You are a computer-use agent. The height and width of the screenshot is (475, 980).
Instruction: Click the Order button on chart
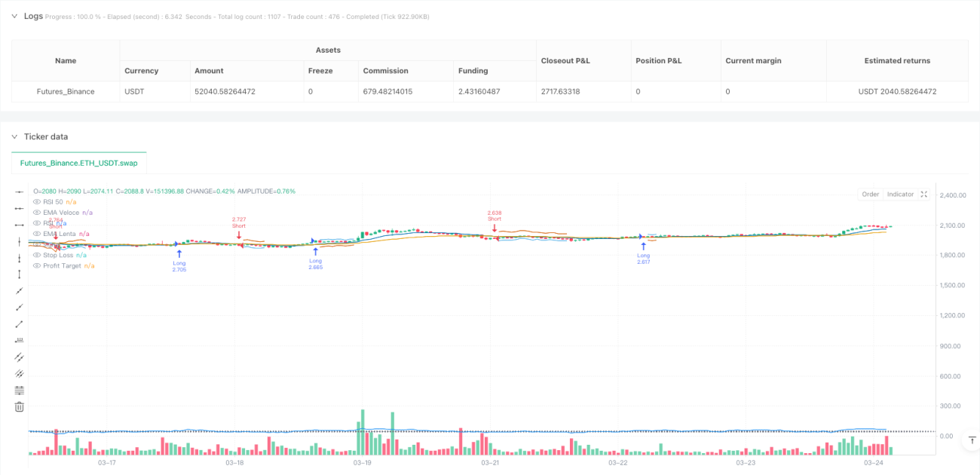click(x=871, y=194)
